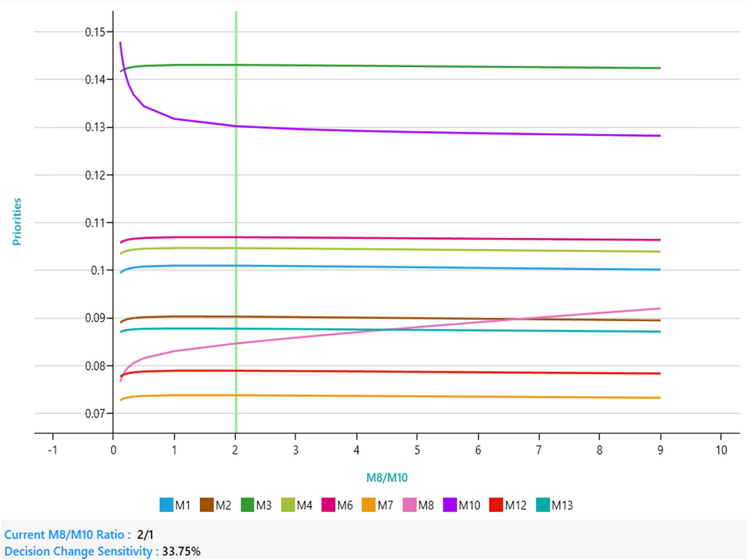Click the 33.75% sensitivity value

181,551
